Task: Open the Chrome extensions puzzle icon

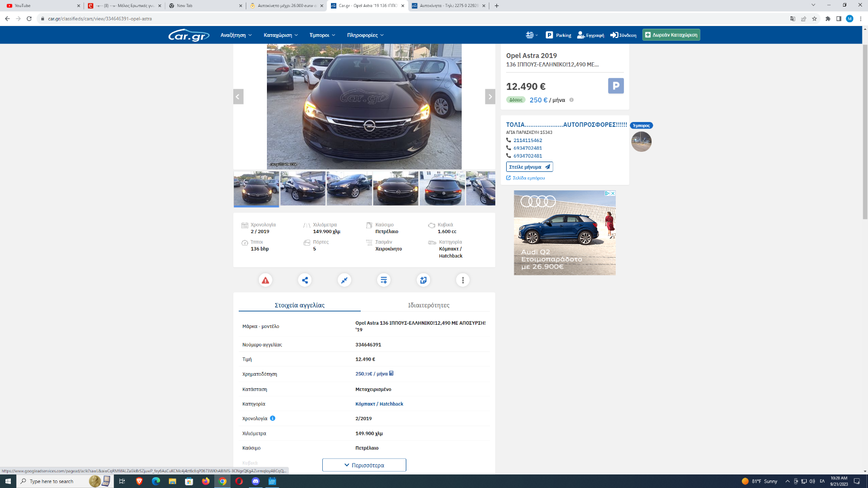Action: point(828,18)
